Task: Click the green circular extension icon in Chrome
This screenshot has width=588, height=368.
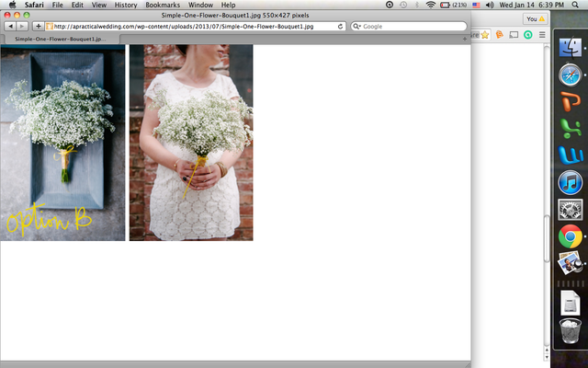Action: (x=528, y=35)
